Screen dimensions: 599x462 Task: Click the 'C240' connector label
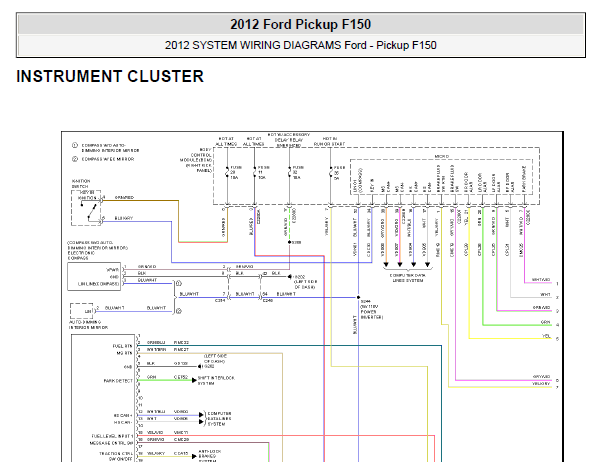267,301
